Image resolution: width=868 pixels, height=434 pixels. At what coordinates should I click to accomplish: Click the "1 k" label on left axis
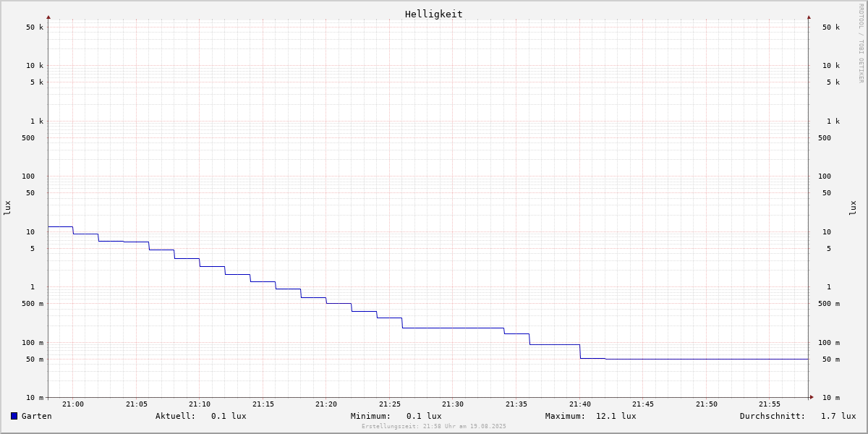coord(37,122)
